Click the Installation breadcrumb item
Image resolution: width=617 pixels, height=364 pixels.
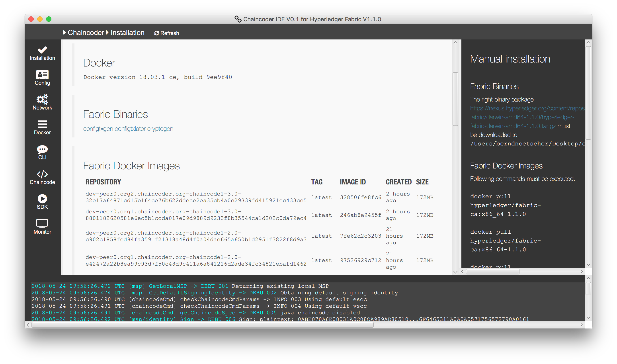point(127,33)
